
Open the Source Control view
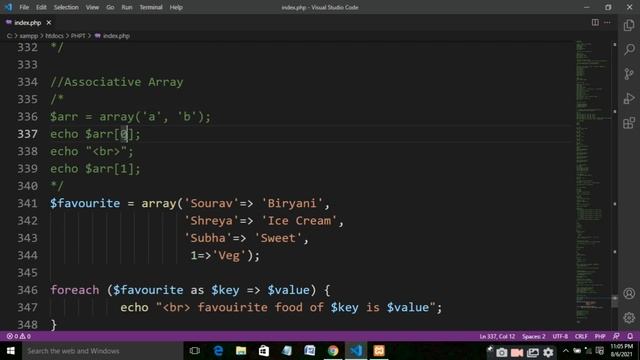click(x=629, y=74)
